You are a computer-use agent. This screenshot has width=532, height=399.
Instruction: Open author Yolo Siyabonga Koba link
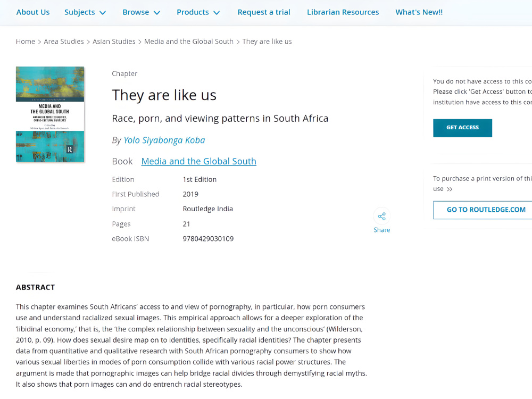tap(164, 140)
